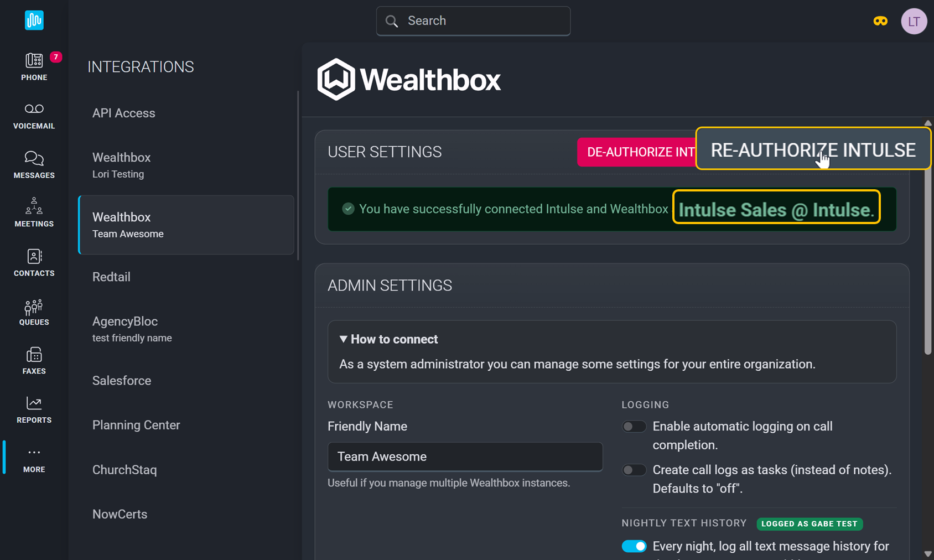This screenshot has width=934, height=560.
Task: Click the scrollbar down arrow
Action: point(928,554)
